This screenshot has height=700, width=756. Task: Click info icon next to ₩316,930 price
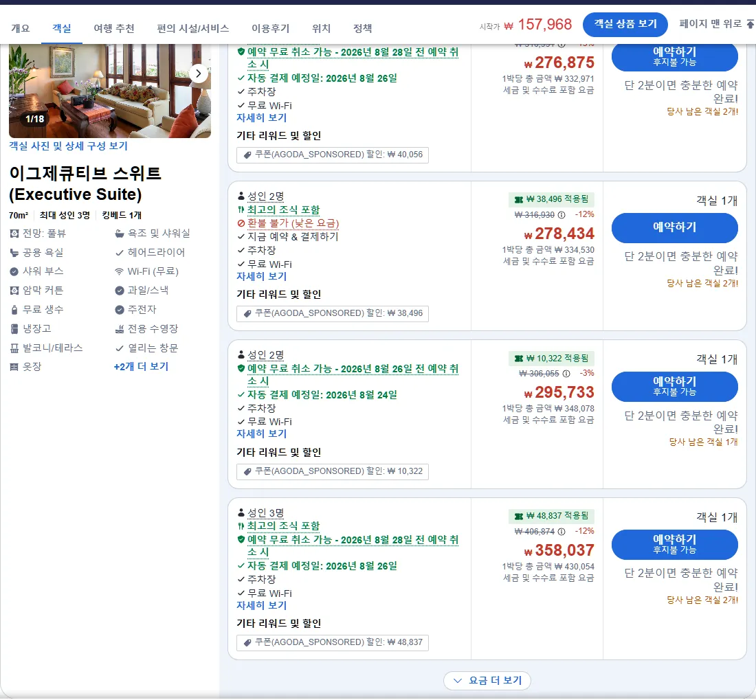(x=562, y=214)
